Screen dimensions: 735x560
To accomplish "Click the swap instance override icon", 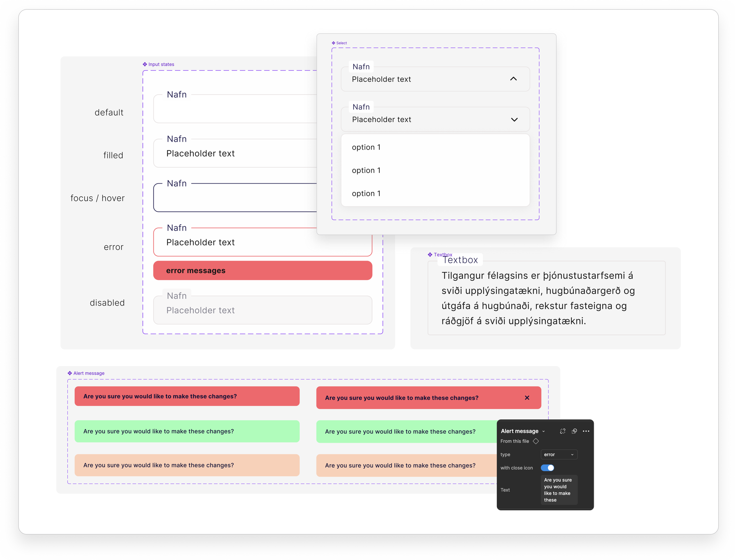I will 574,431.
